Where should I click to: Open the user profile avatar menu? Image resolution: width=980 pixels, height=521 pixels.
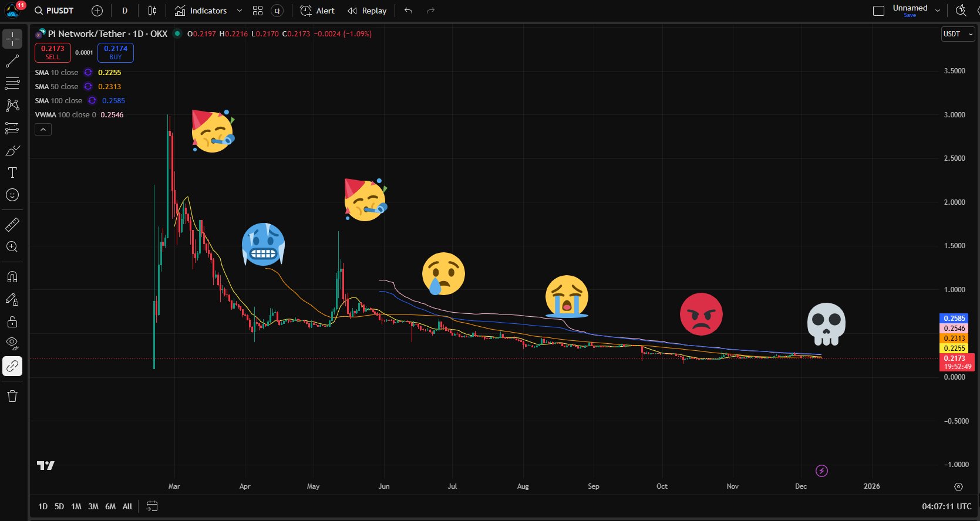coord(13,10)
